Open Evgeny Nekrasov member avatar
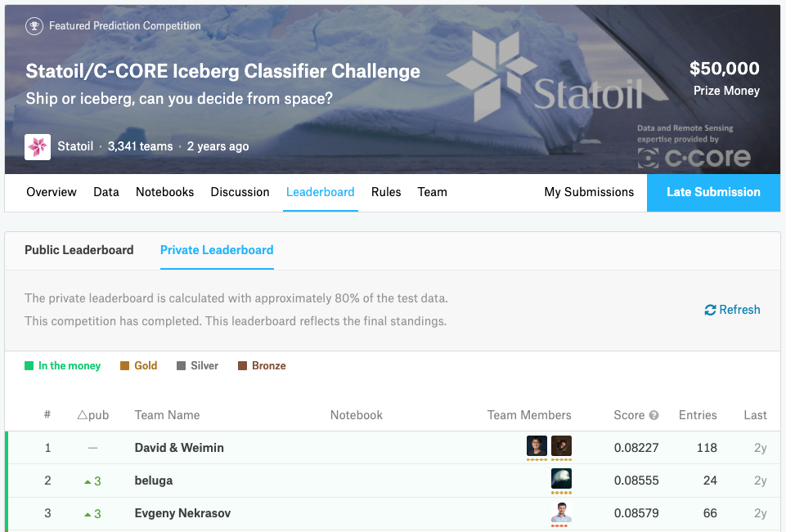The width and height of the screenshot is (786, 532). tap(561, 512)
